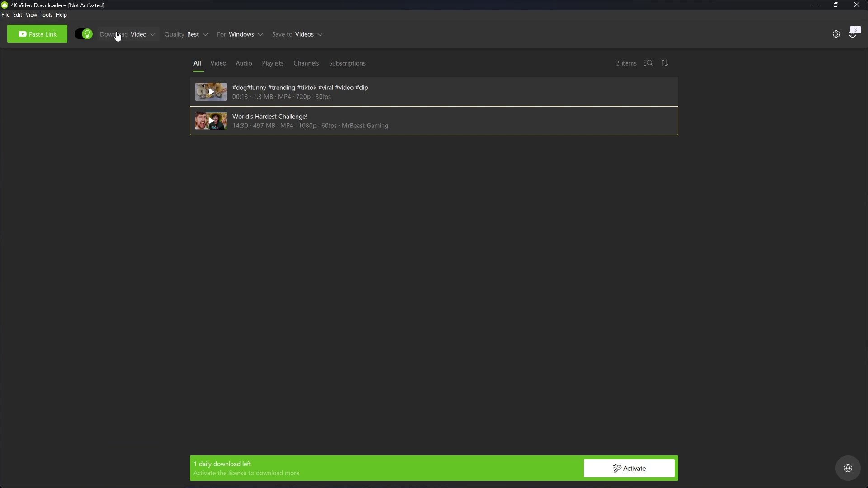Open the Download Video type dropdown
The image size is (868, 488).
coord(128,34)
